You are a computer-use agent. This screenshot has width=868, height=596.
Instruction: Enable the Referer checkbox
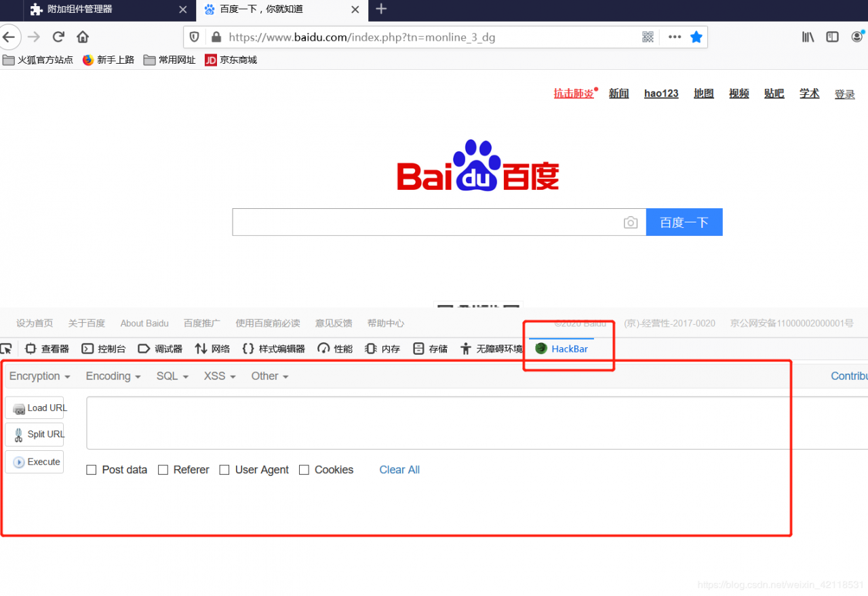[163, 470]
